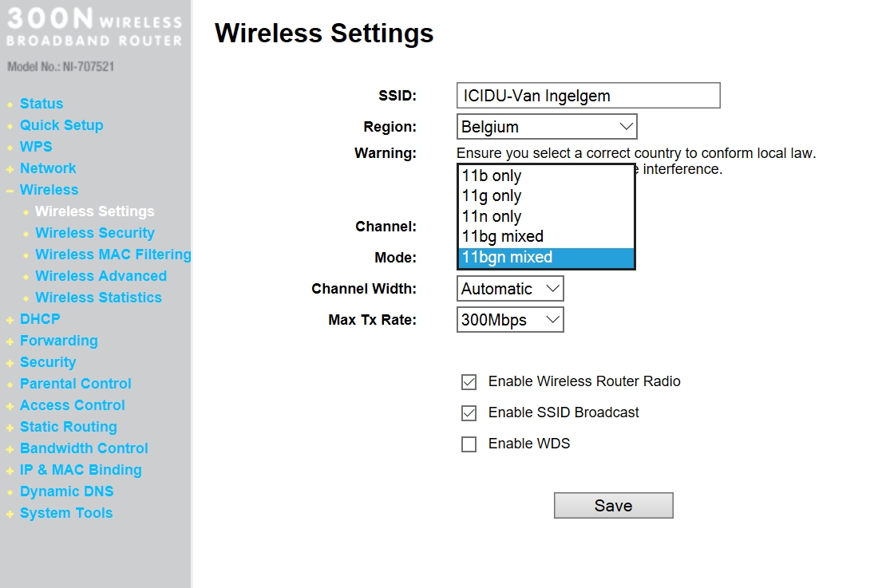
Task: Click the Security plus icon
Action: click(x=10, y=363)
